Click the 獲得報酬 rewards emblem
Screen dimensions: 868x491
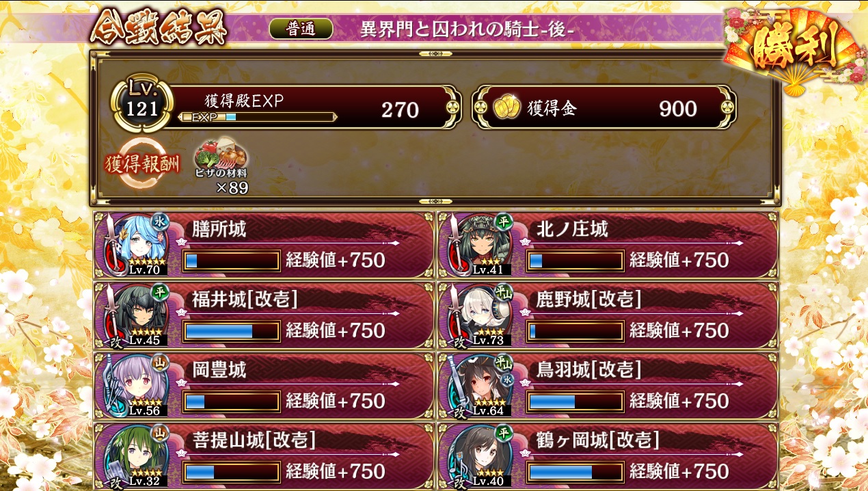tap(142, 163)
